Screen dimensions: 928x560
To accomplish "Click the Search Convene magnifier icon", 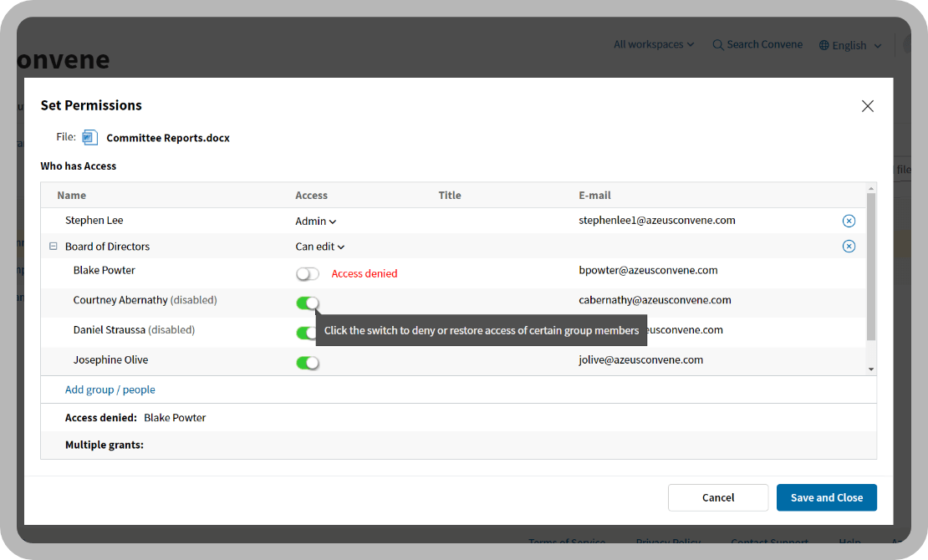I will coord(718,45).
